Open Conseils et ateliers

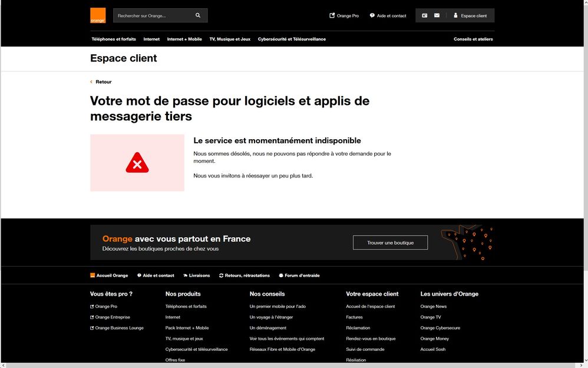coord(473,38)
